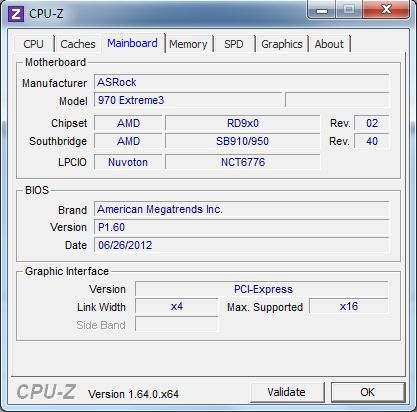This screenshot has width=417, height=412.
Task: Minimize the CPU-Z window
Action: 322,10
